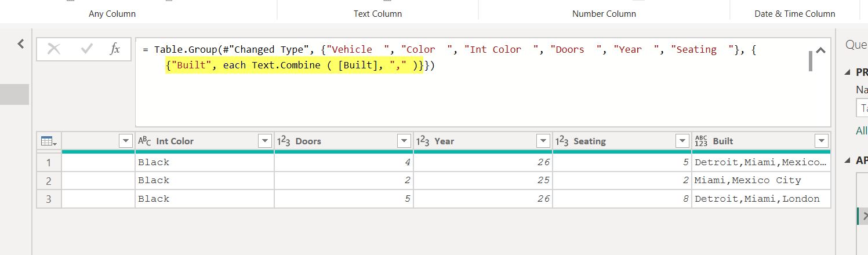This screenshot has width=868, height=255.
Task: Collapse the formula bar with up chevron
Action: [x=820, y=50]
